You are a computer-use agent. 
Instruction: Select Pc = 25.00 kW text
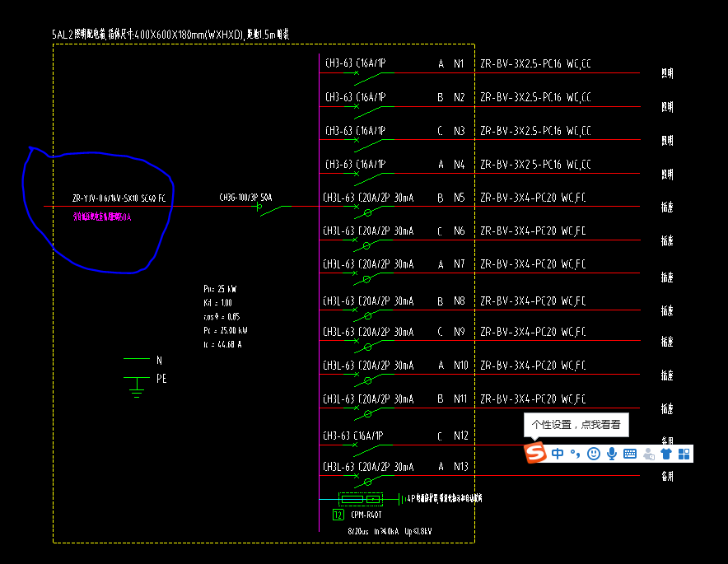[x=226, y=330]
